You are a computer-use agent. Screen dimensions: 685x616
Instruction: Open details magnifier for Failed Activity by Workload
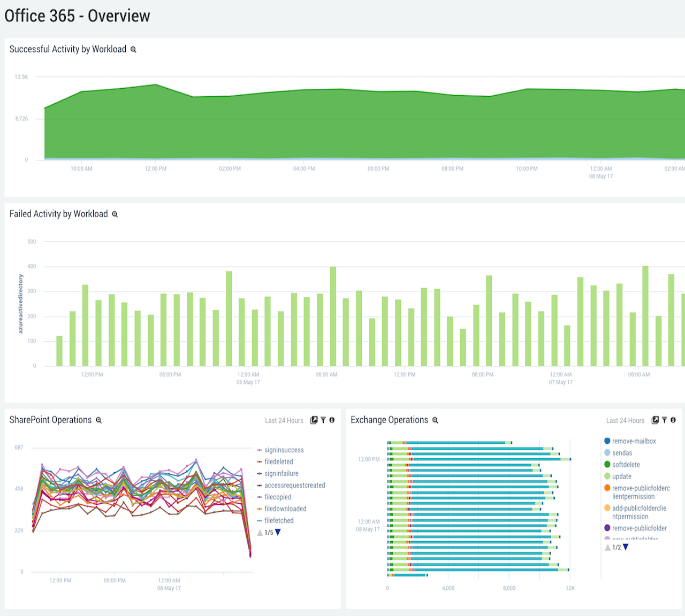pos(115,214)
